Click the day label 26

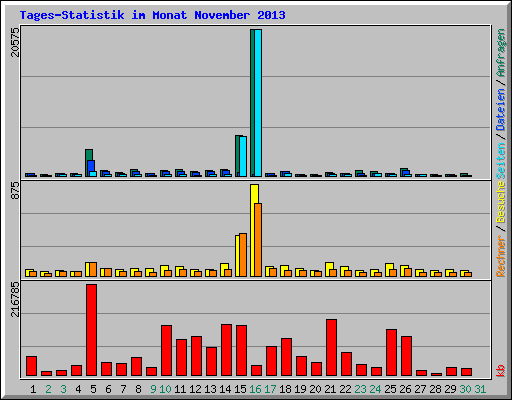click(x=405, y=389)
